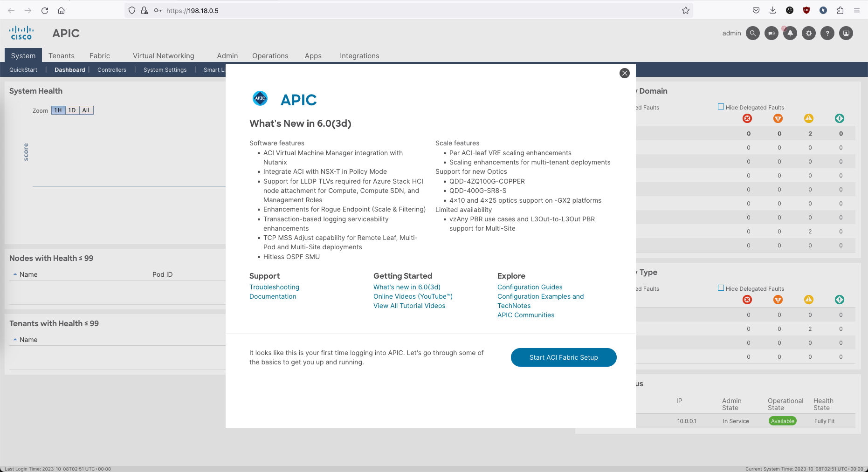Click Start ACI Fabric Setup button
This screenshot has width=868, height=472.
(x=563, y=357)
